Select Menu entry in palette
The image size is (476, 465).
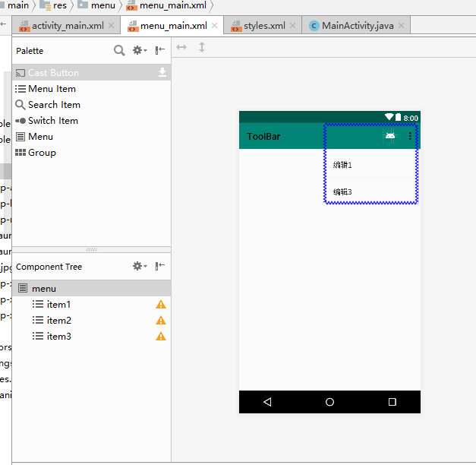[x=91, y=137]
